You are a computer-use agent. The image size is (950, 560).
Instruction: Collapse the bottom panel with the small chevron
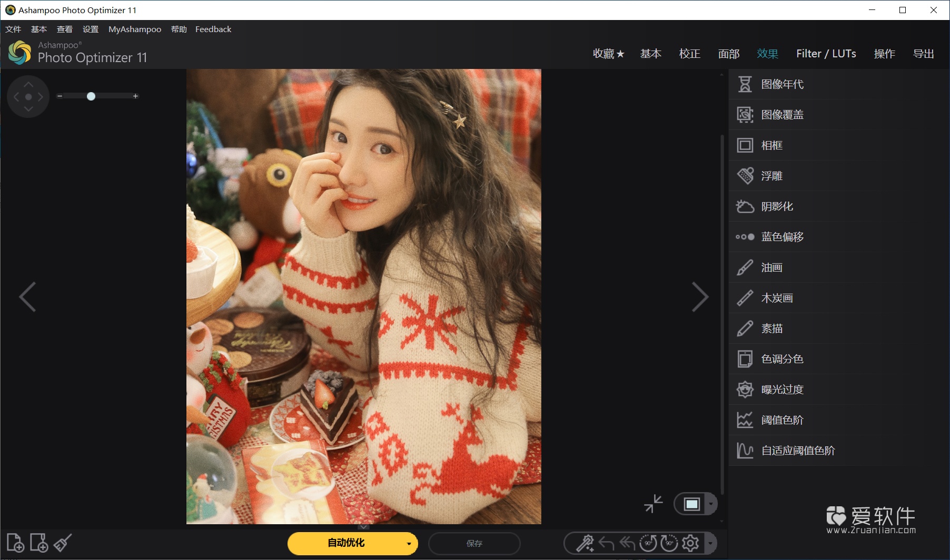tap(363, 526)
